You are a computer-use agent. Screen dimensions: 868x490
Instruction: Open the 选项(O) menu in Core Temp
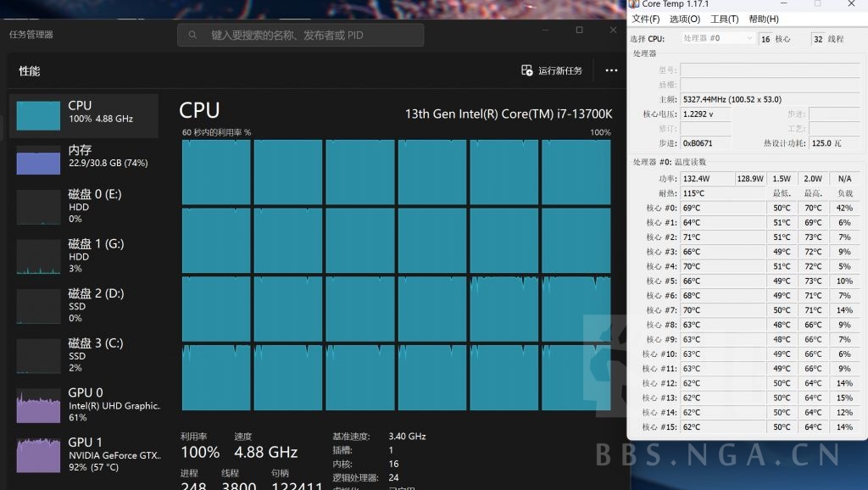pos(683,19)
